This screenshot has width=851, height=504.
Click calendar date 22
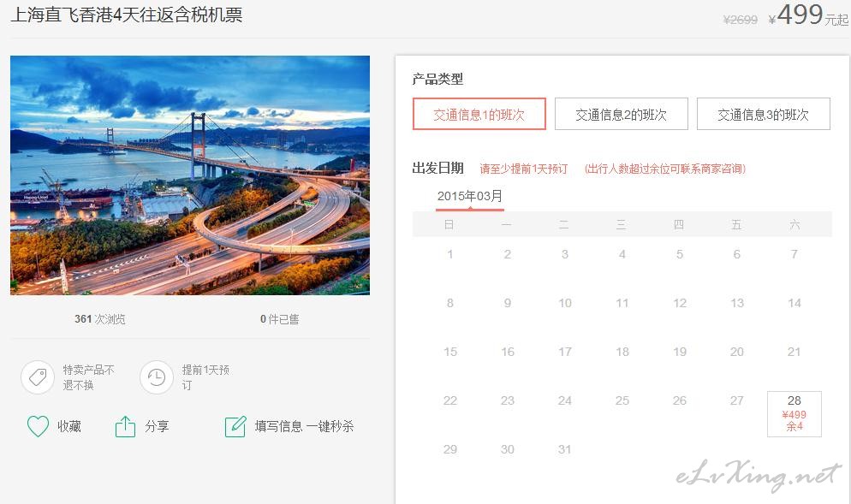click(x=450, y=400)
